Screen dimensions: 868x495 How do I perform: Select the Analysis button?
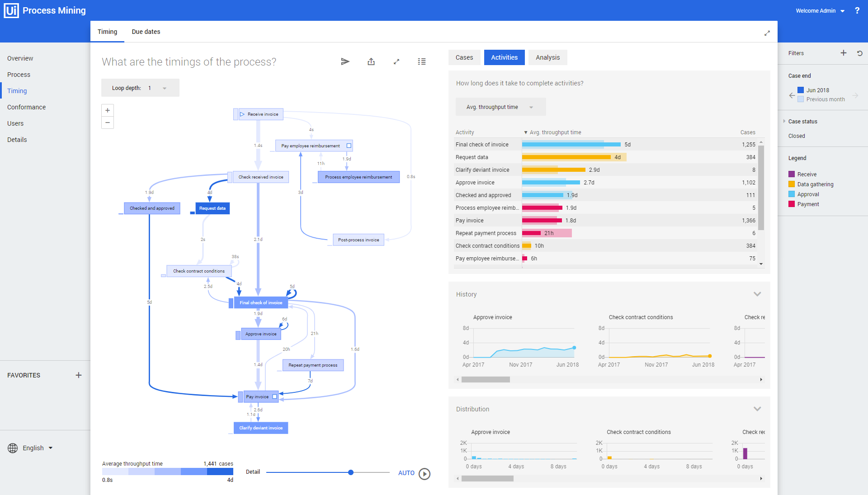(x=547, y=57)
